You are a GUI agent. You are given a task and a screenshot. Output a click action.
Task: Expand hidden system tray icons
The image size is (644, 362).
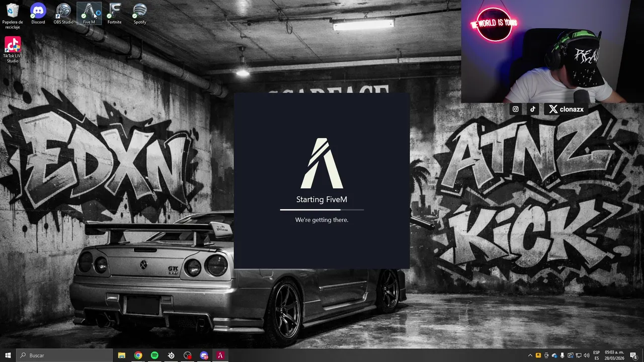[x=530, y=355]
